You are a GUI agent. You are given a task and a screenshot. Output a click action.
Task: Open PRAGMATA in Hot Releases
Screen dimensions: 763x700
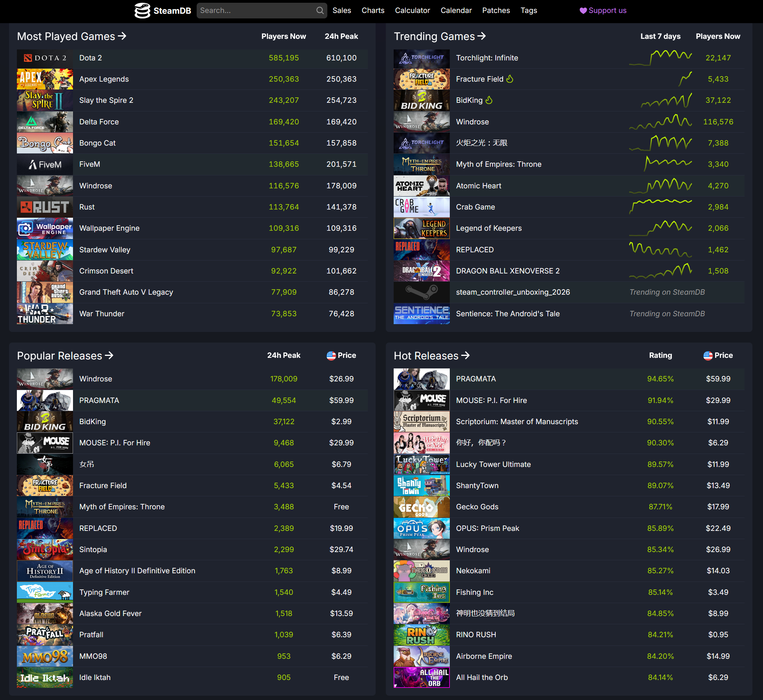tap(476, 379)
